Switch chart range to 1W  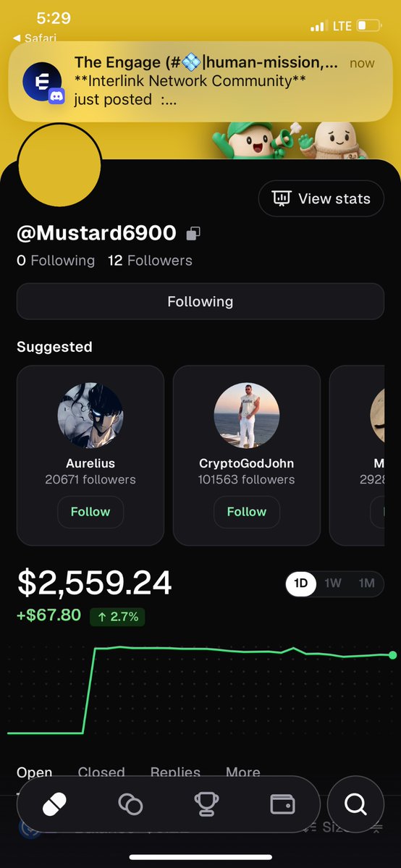pos(333,583)
